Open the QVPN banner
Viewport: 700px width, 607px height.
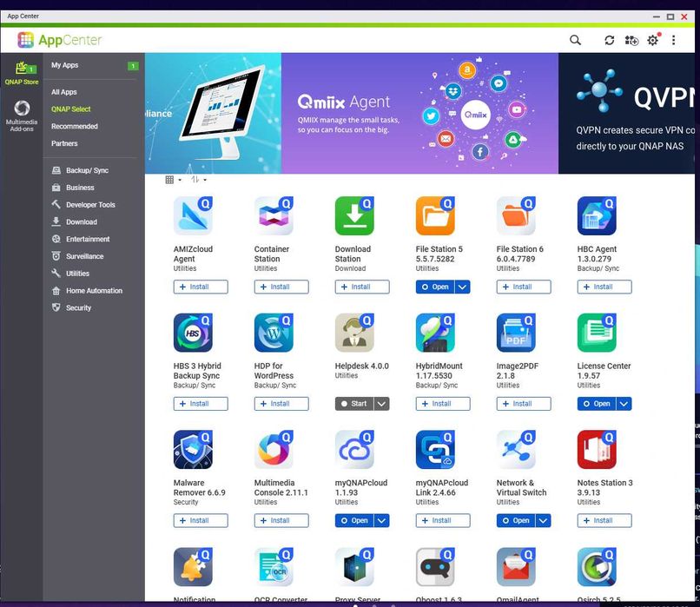click(627, 114)
